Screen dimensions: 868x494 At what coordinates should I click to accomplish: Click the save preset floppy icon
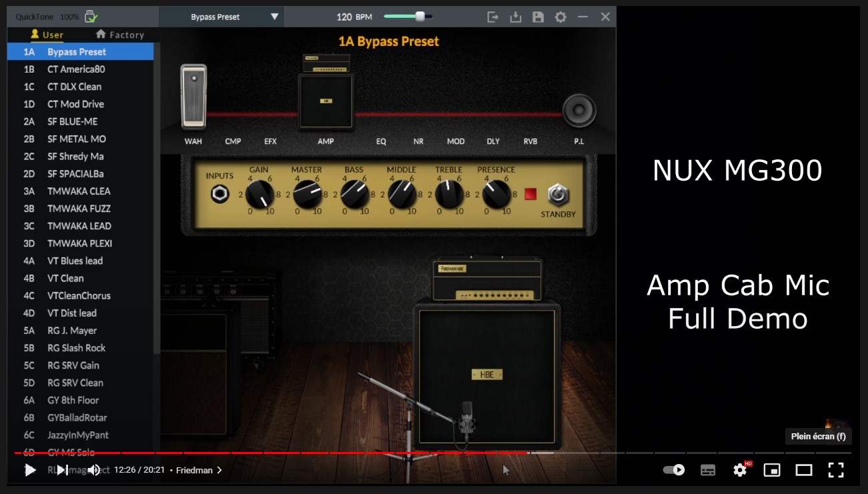[538, 17]
